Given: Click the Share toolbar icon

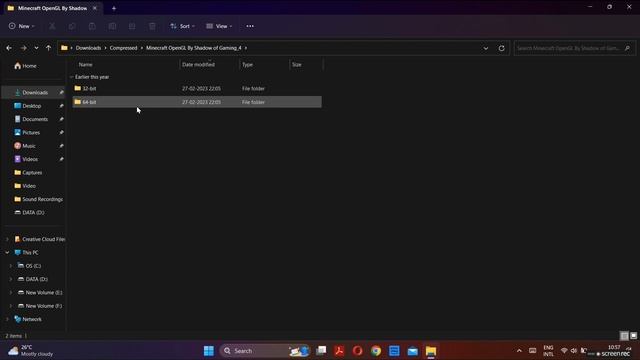Looking at the screenshot, I should (x=132, y=26).
